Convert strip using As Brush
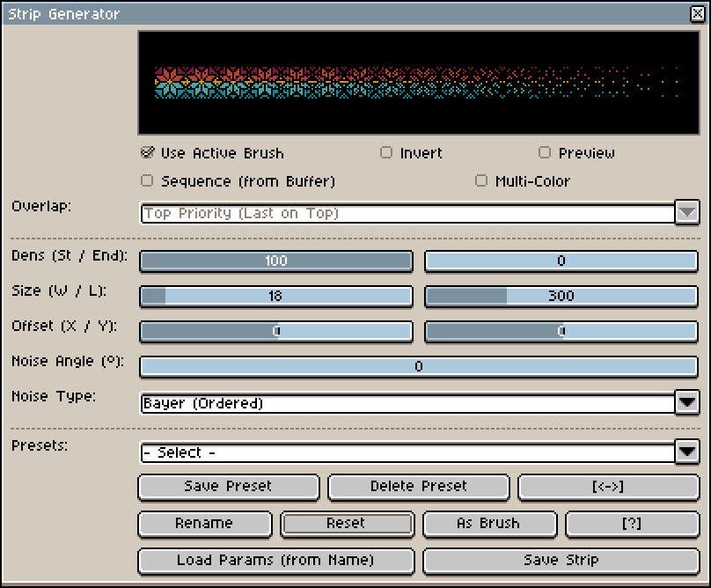Viewport: 711px width, 588px height. [488, 524]
